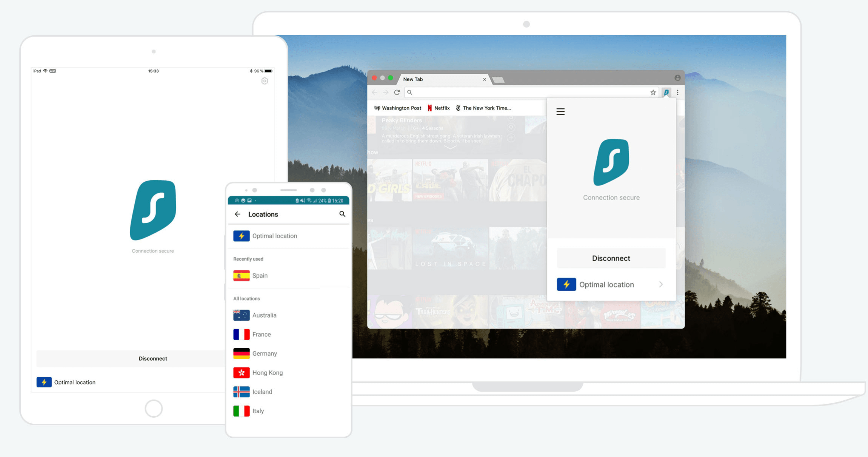Open Chrome three-dot menu
This screenshot has width=868, height=457.
(678, 92)
